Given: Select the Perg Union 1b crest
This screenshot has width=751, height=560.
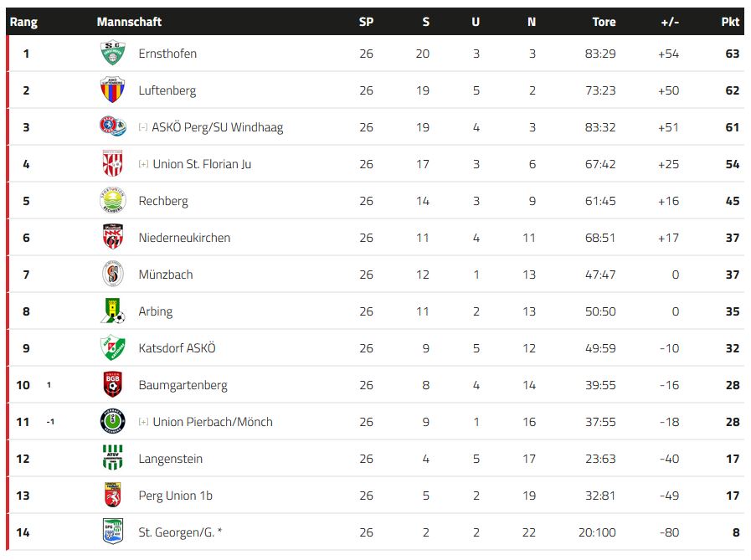Looking at the screenshot, I should (113, 495).
